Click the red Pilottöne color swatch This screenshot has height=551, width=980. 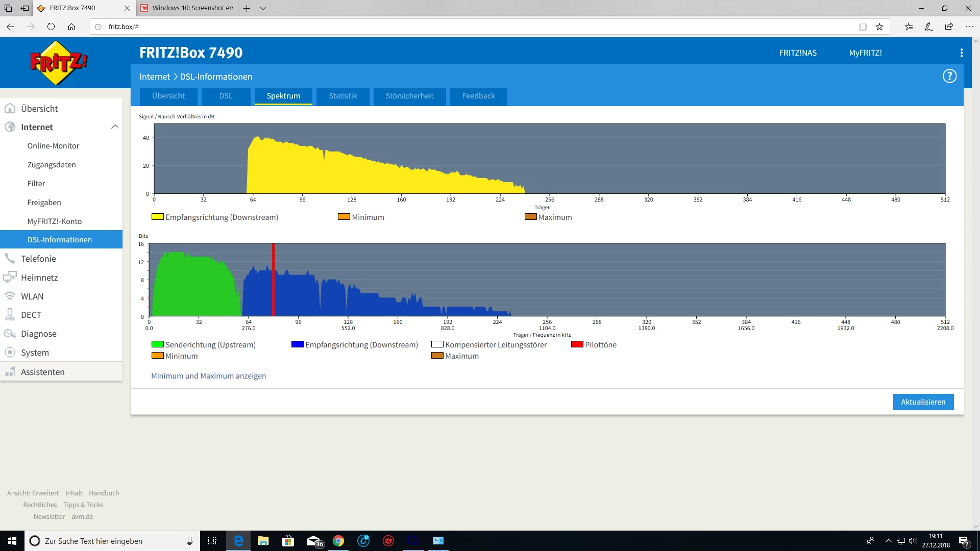pos(577,344)
